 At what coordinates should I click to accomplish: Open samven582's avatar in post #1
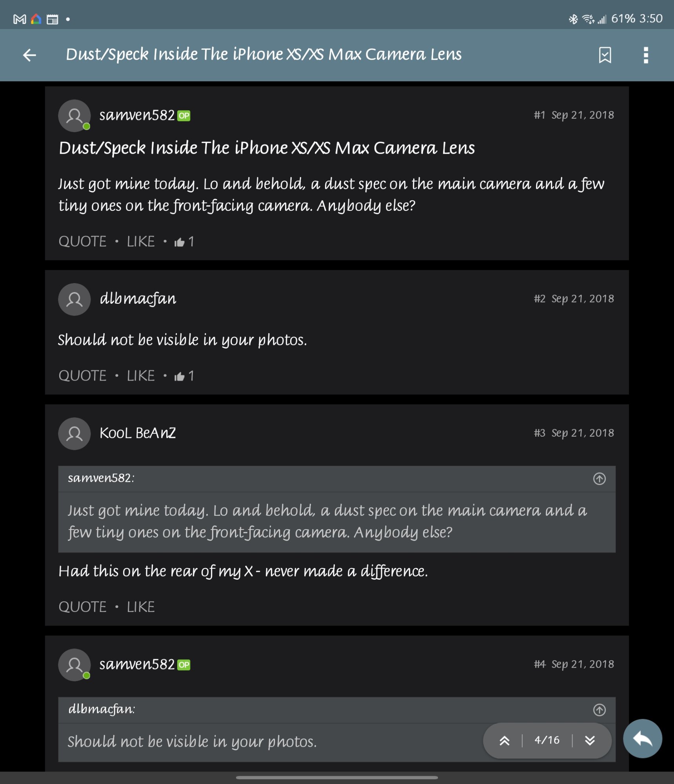click(x=74, y=116)
